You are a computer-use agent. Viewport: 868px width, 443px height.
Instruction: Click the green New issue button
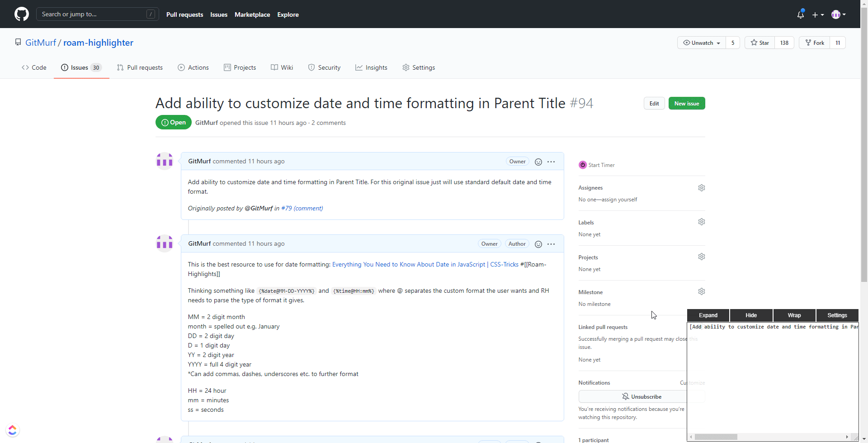tap(686, 104)
